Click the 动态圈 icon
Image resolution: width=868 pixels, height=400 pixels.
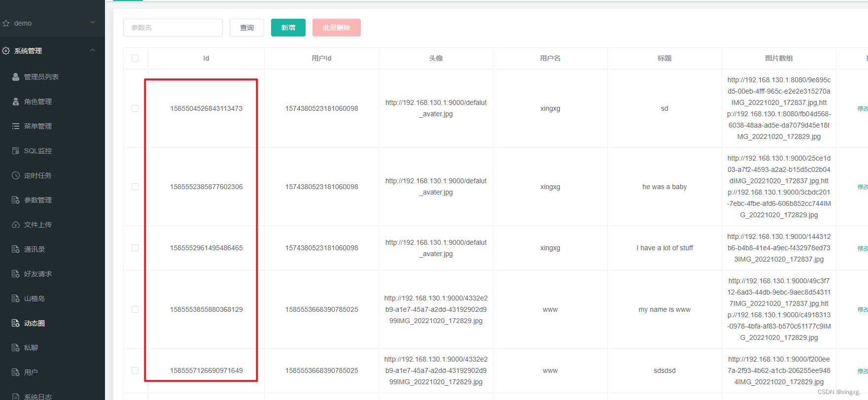coord(16,323)
